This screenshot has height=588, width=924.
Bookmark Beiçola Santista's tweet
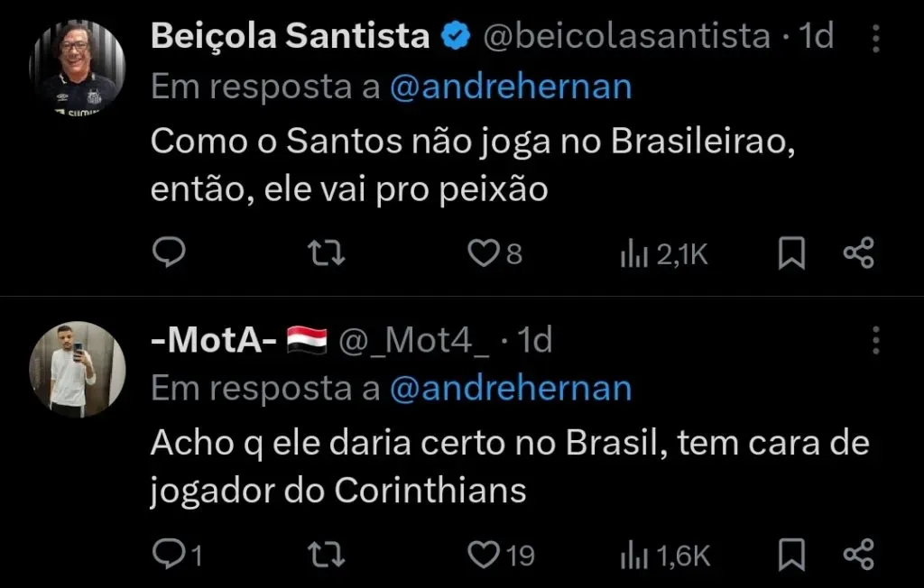coord(791,254)
